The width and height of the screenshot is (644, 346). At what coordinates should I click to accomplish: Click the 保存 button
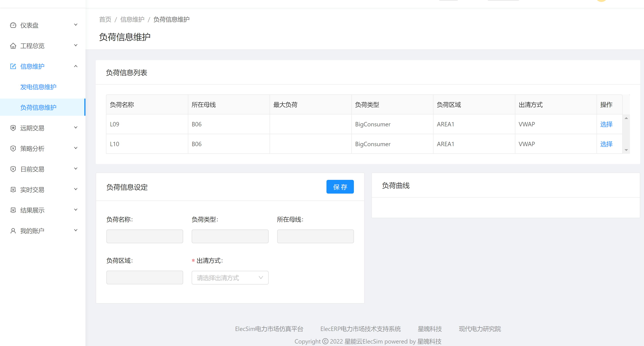[340, 187]
